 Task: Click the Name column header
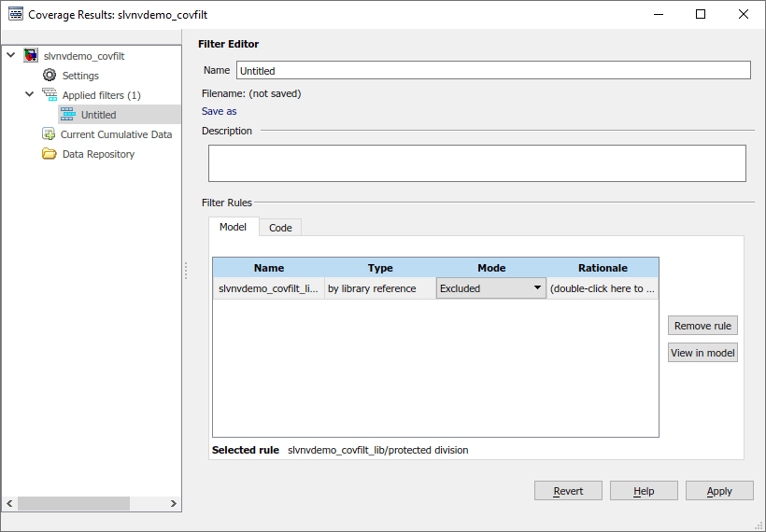click(x=269, y=268)
